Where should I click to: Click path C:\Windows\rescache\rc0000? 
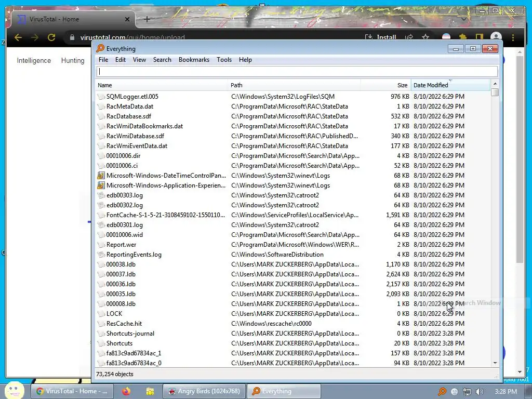pos(271,324)
